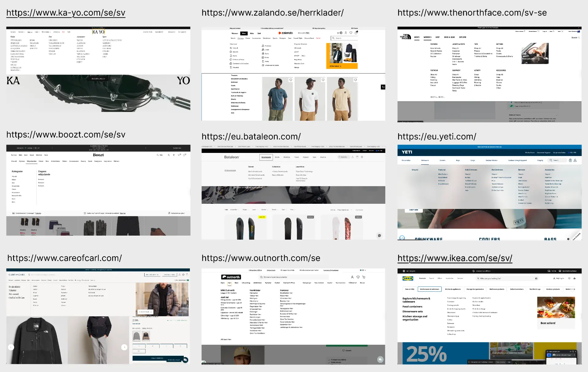
Task: Open the ka-yo.com/se/sv URL link
Action: 66,13
